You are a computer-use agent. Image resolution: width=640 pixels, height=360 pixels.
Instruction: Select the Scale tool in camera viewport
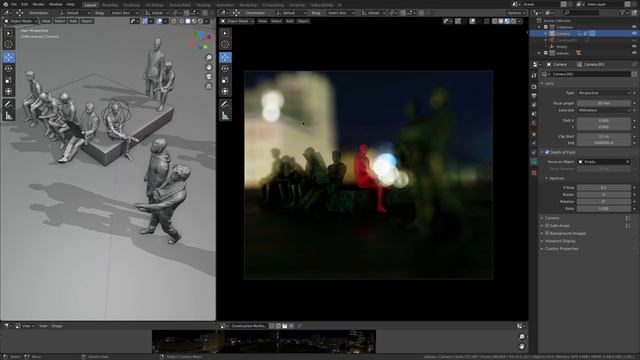pos(225,80)
